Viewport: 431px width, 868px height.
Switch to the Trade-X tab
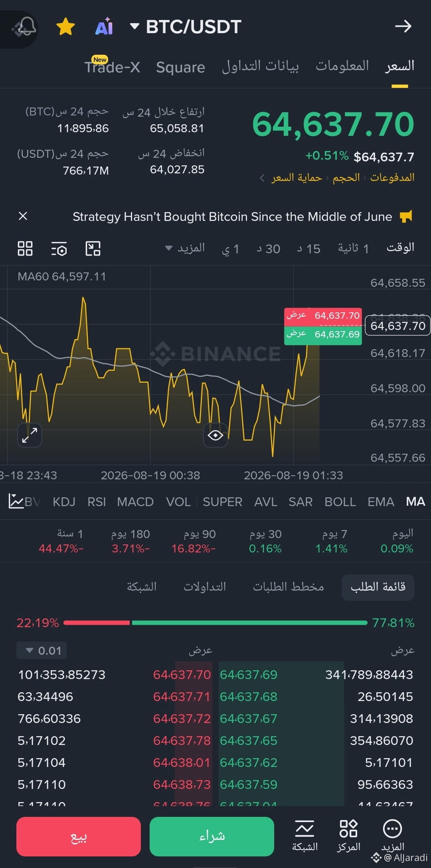(x=112, y=67)
